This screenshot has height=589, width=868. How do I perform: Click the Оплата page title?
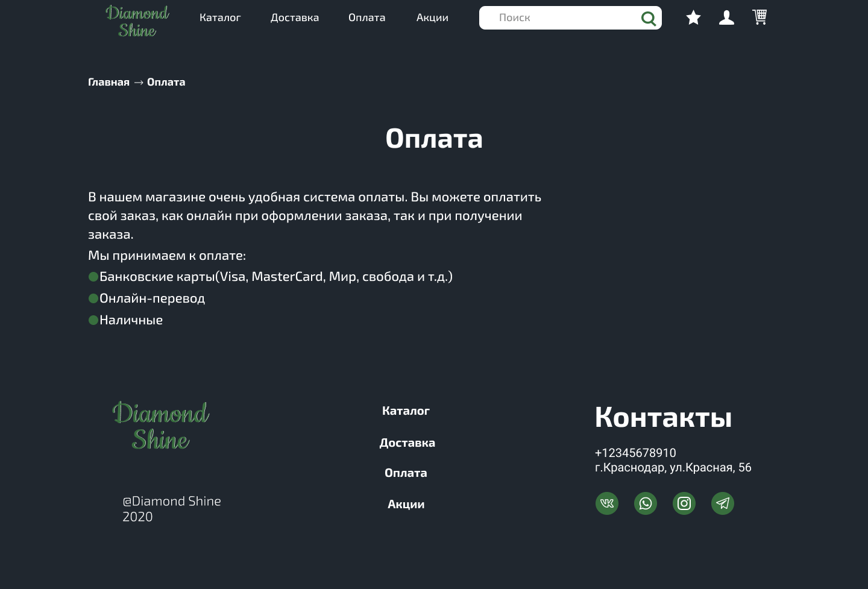[x=434, y=139]
